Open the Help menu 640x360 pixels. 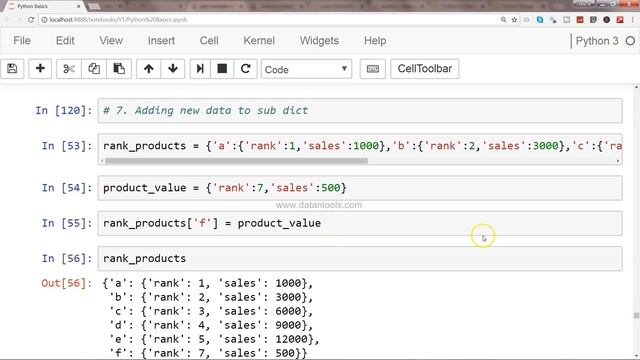[375, 41]
